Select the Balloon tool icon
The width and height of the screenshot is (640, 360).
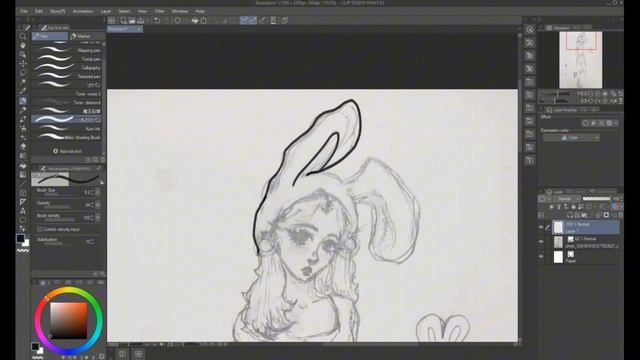tap(23, 220)
